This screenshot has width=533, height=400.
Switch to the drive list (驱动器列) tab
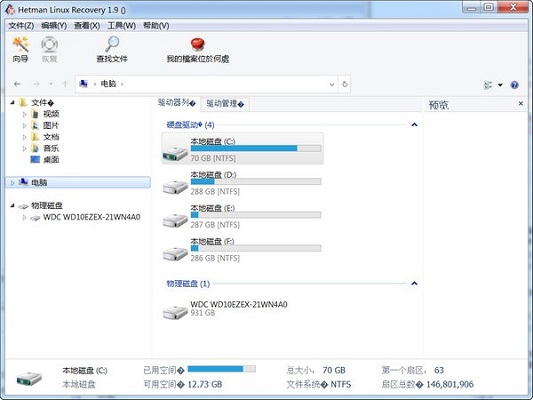(176, 103)
